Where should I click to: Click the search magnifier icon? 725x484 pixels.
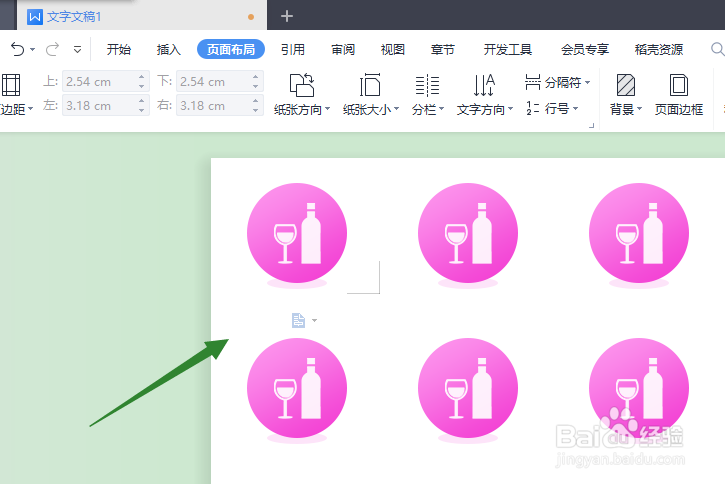pos(717,49)
